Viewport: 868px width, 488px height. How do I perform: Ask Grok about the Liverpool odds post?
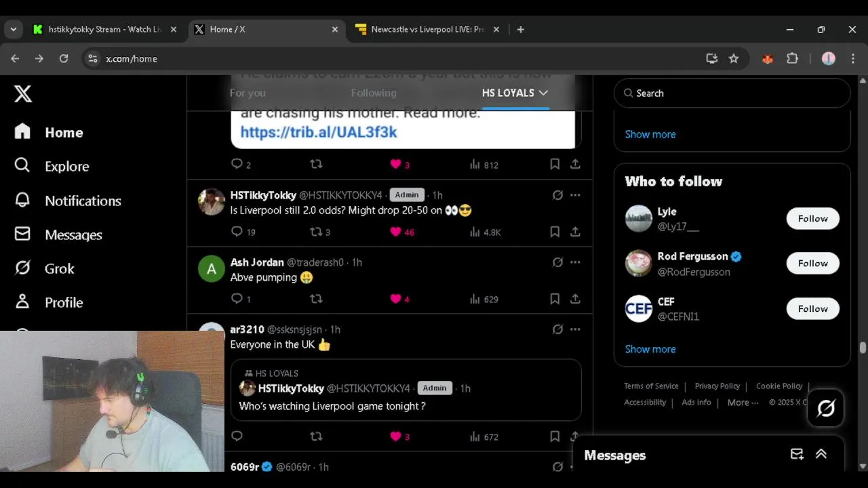point(557,195)
